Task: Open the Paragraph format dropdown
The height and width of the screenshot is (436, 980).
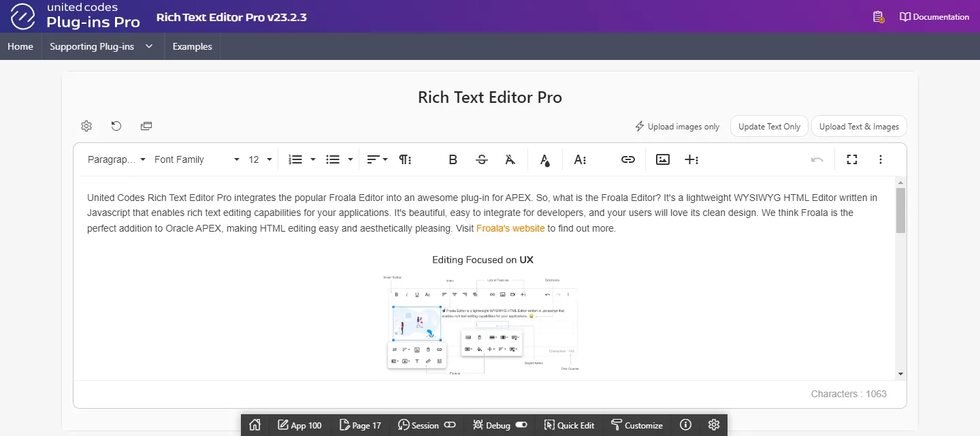Action: (116, 159)
